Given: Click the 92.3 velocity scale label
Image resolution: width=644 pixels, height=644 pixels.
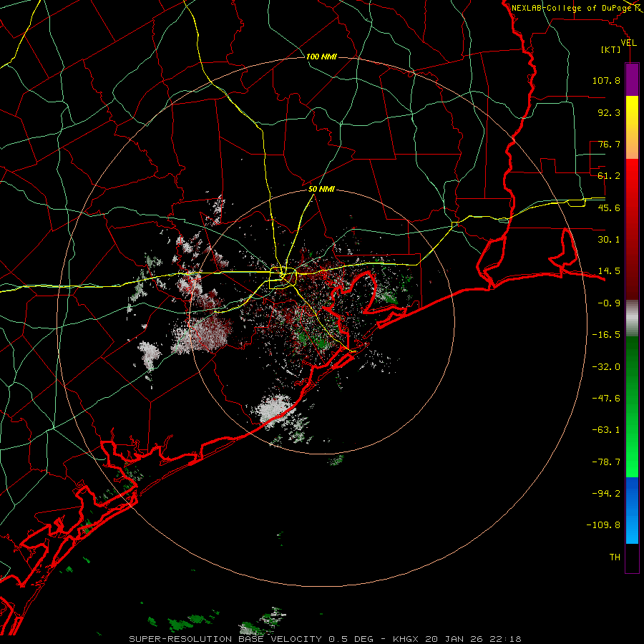Looking at the screenshot, I should [609, 112].
